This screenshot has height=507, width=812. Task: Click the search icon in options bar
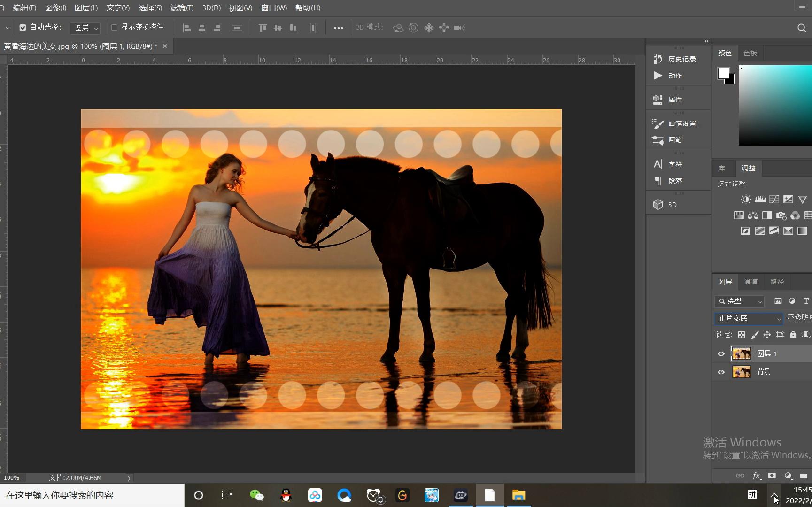(802, 28)
